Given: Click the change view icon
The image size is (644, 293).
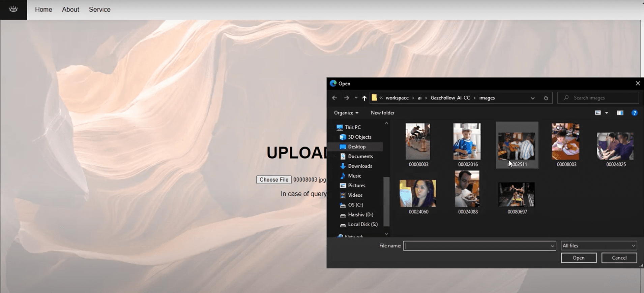Looking at the screenshot, I should click(x=598, y=113).
